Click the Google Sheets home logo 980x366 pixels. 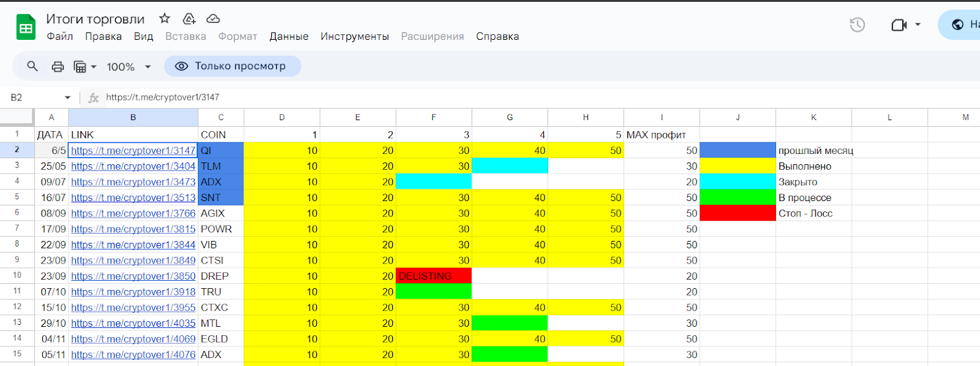pos(26,27)
